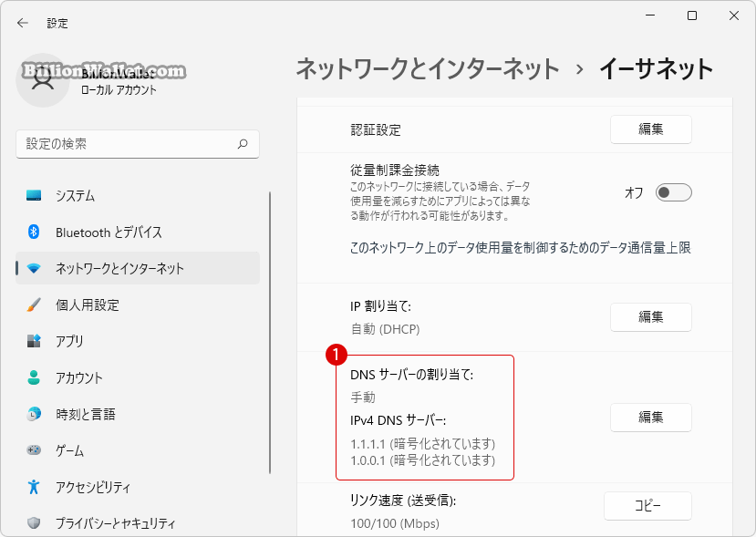Edit IP 割り当て with 編集 button
This screenshot has height=537, width=756.
(x=651, y=316)
